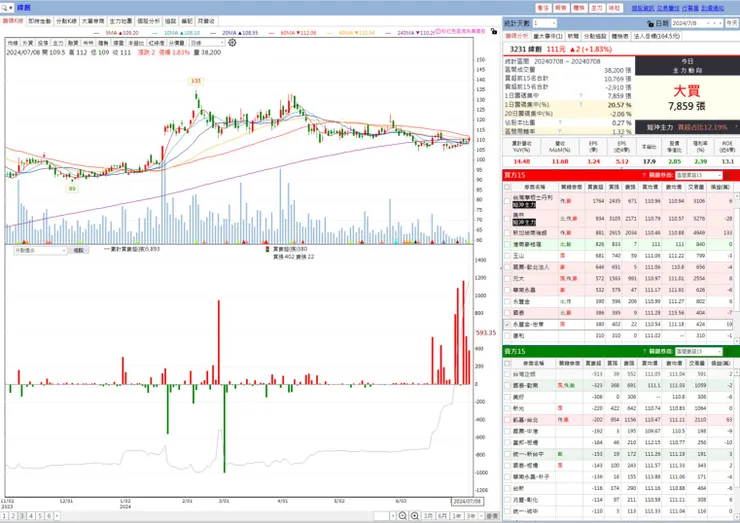Check the 美林 row checkbox
This screenshot has height=523, width=740.
(507, 219)
